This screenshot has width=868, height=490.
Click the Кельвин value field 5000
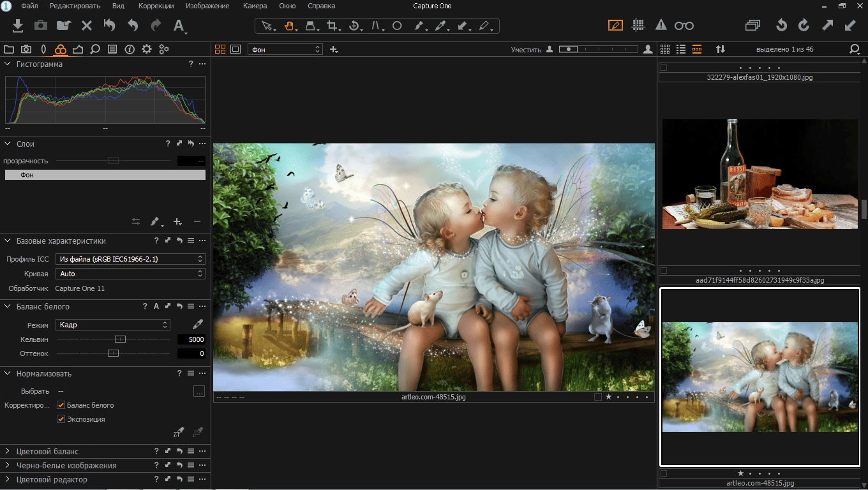pos(191,339)
